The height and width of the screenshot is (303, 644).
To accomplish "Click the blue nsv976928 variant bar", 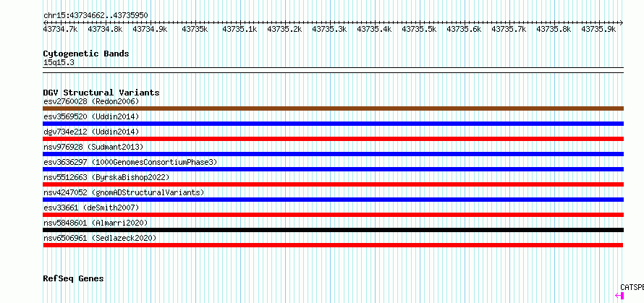I will 333,154.
